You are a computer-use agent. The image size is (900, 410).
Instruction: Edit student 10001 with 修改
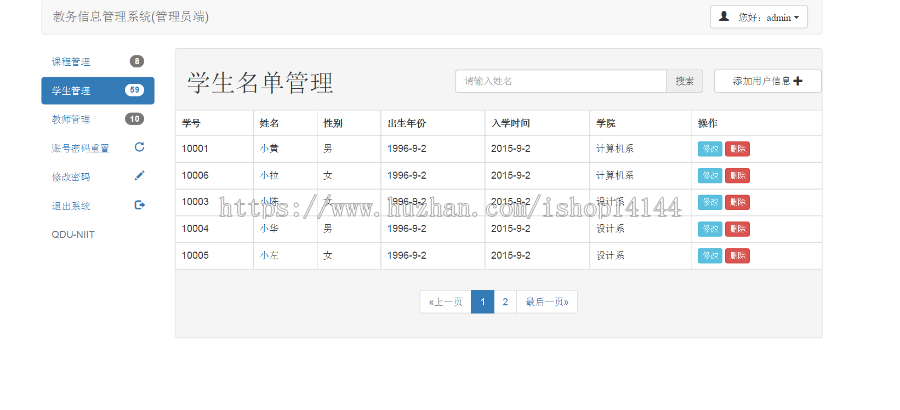(710, 149)
